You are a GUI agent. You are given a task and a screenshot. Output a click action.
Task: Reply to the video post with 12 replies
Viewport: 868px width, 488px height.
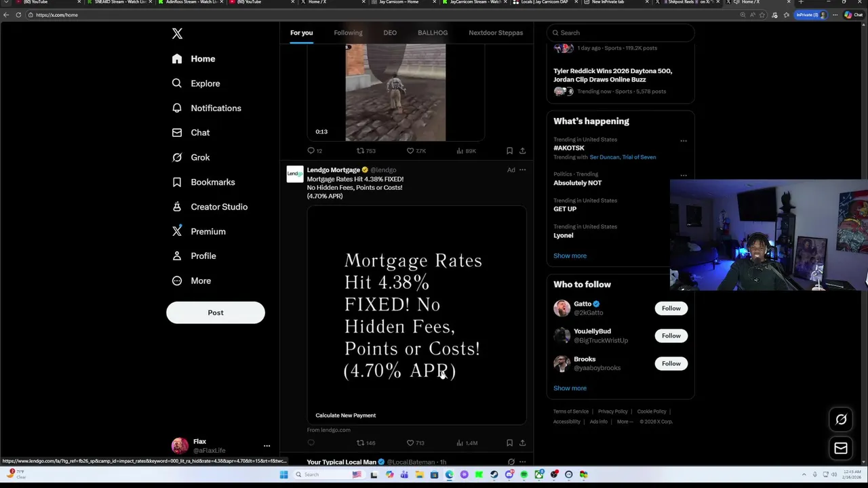315,151
